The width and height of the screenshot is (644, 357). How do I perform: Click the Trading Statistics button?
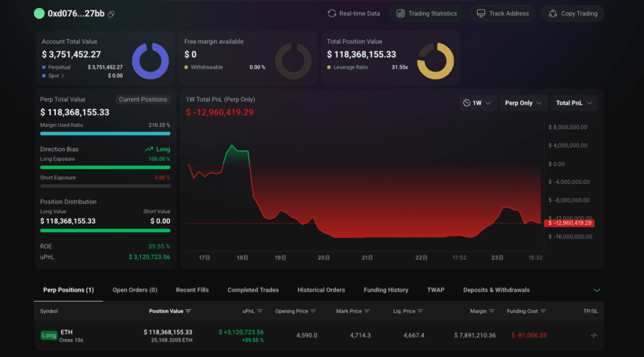(426, 14)
